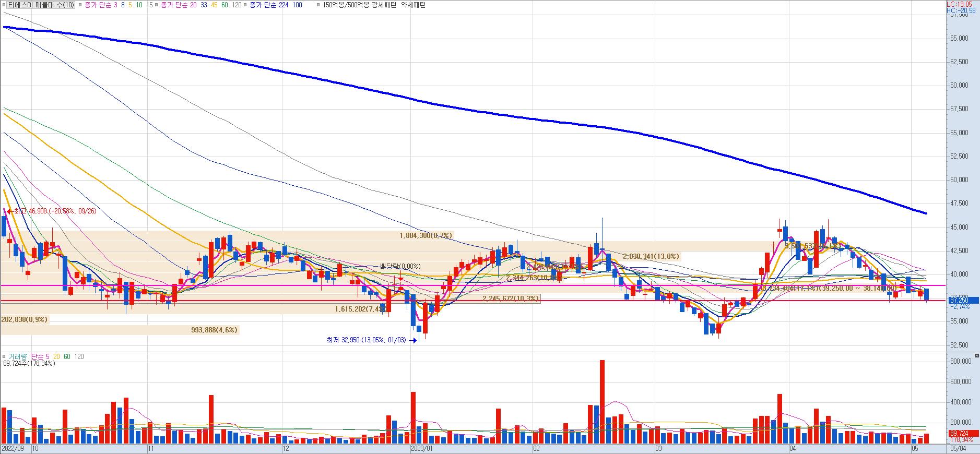Click the red 89,724 volume tag
The height and width of the screenshot is (454, 980).
[x=963, y=434]
